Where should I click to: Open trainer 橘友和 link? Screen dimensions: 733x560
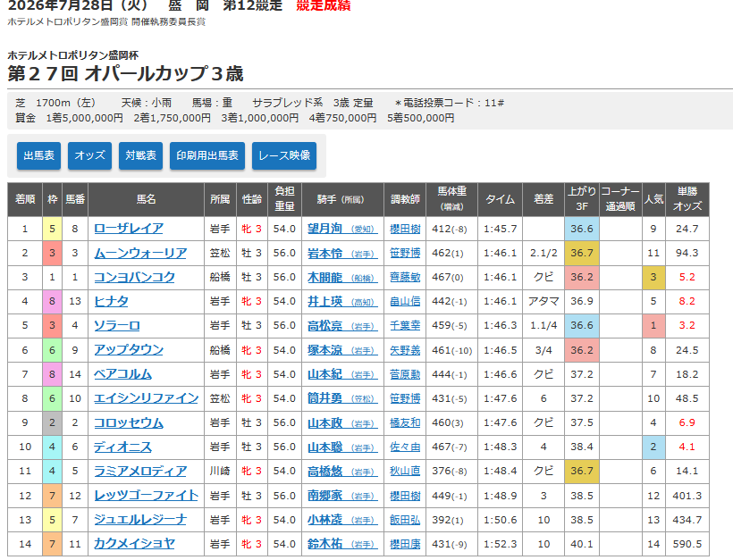pos(405,422)
